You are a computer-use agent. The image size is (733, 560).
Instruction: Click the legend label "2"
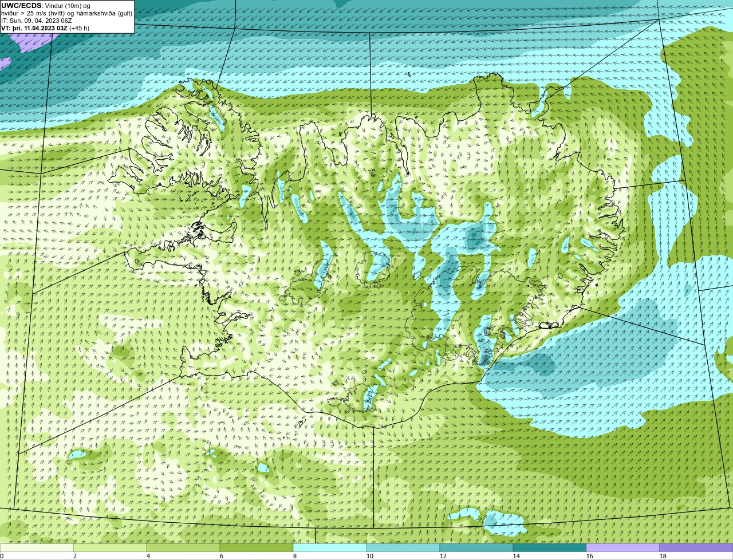(75, 556)
